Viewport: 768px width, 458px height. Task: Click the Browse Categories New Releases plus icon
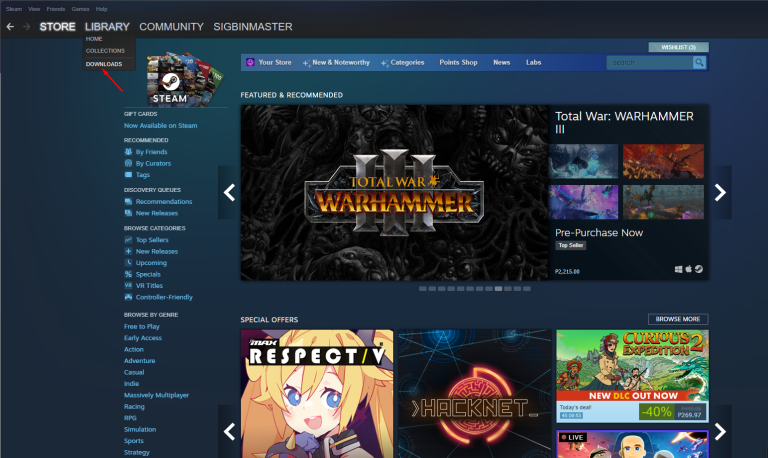click(x=128, y=251)
